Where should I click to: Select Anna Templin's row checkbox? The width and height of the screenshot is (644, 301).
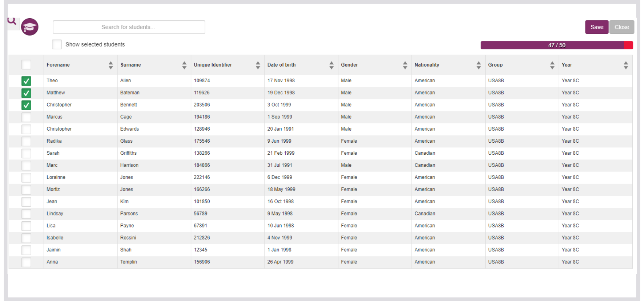[x=26, y=262]
